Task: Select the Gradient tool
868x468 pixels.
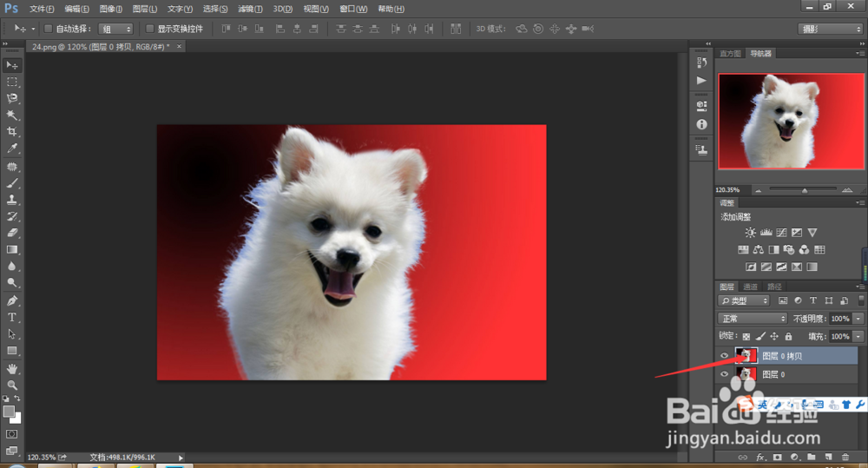Action: 12,250
